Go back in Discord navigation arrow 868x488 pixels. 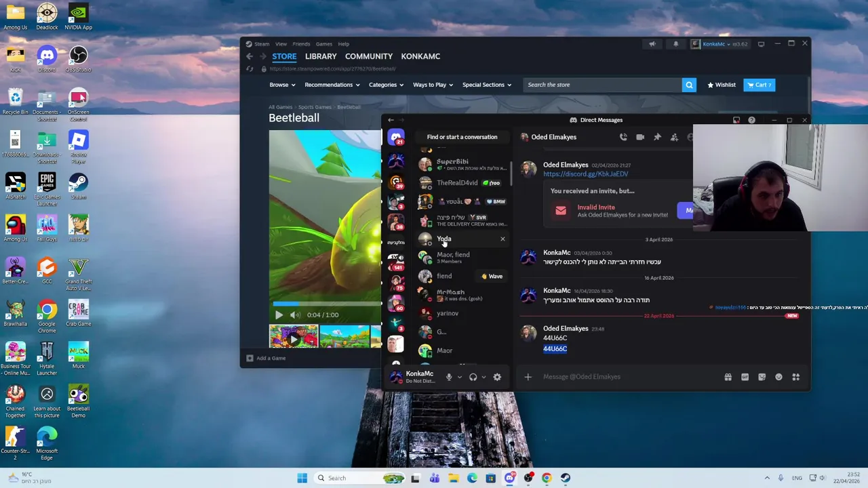coord(391,120)
